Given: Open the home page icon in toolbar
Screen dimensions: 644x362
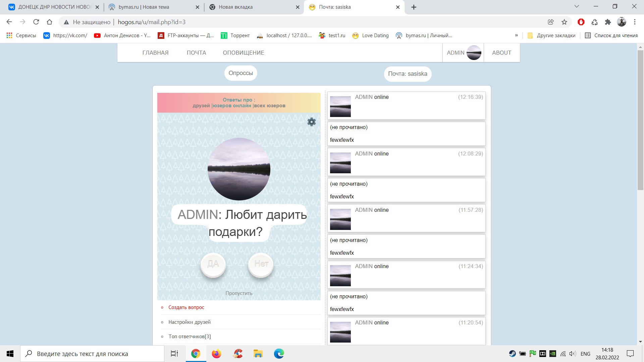Looking at the screenshot, I should coord(50,22).
